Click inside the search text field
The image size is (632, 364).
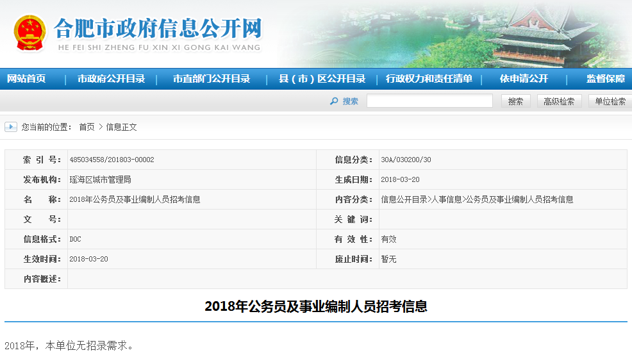point(429,101)
